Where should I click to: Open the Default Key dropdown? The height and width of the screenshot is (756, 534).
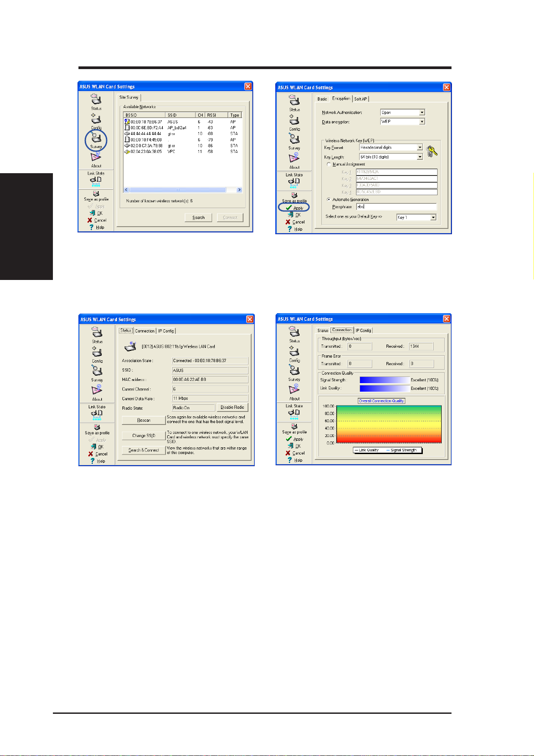pos(433,217)
